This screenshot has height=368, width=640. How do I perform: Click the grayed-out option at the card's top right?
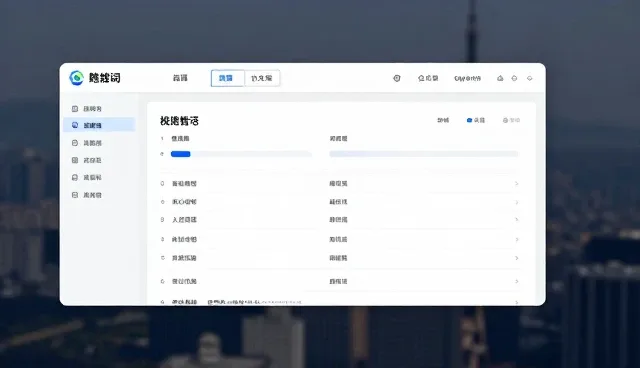coord(511,120)
